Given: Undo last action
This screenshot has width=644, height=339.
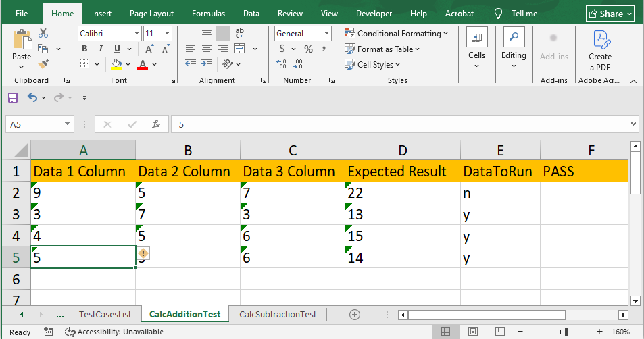Looking at the screenshot, I should pyautogui.click(x=32, y=98).
